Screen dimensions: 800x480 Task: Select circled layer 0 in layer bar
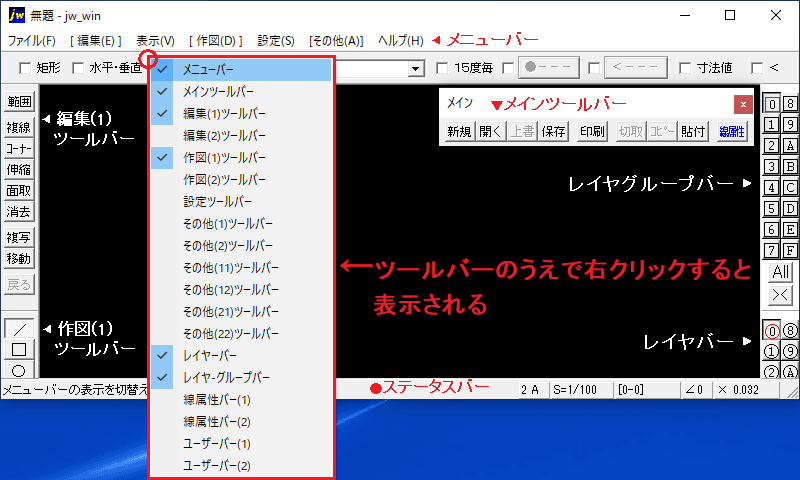point(771,331)
